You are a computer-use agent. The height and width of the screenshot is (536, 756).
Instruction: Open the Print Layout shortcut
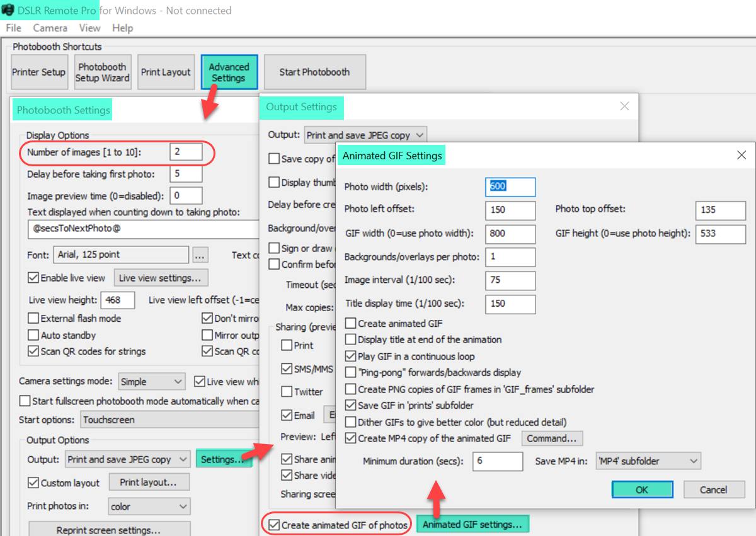[166, 72]
